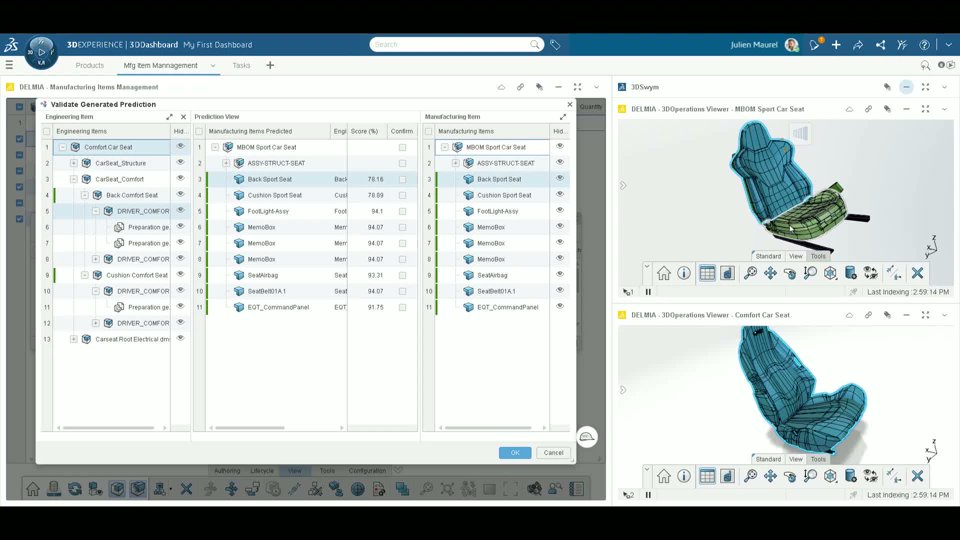Click Home icon in MBOM Sport Car Seat viewer
This screenshot has height=540, width=960.
pos(664,273)
